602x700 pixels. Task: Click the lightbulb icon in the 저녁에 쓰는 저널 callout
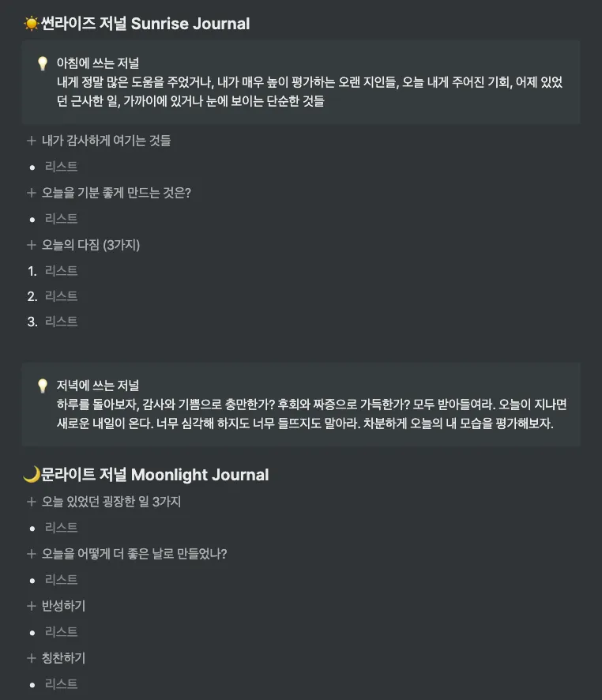click(43, 386)
